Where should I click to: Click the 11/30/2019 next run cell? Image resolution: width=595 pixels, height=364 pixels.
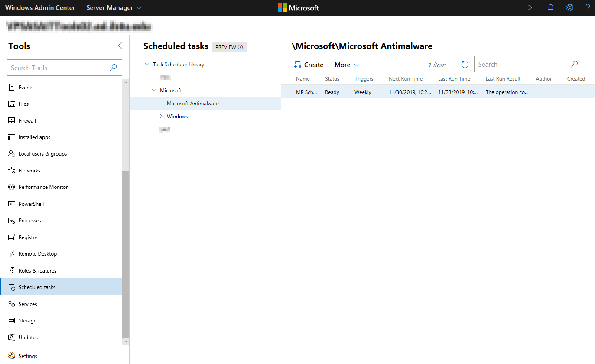pos(410,92)
